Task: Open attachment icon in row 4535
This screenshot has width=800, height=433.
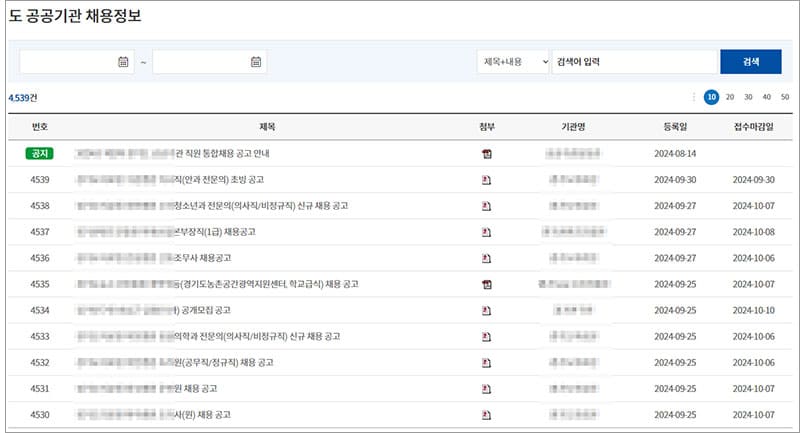Action: [x=487, y=284]
